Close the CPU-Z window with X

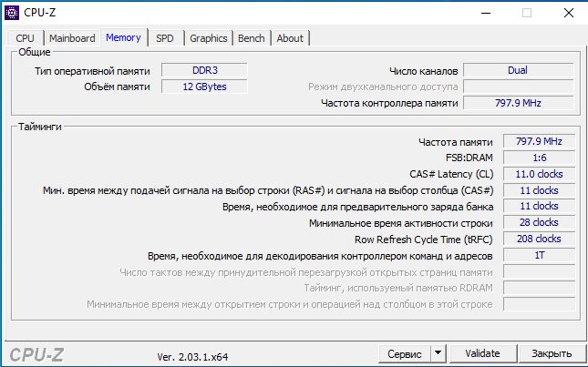click(567, 13)
